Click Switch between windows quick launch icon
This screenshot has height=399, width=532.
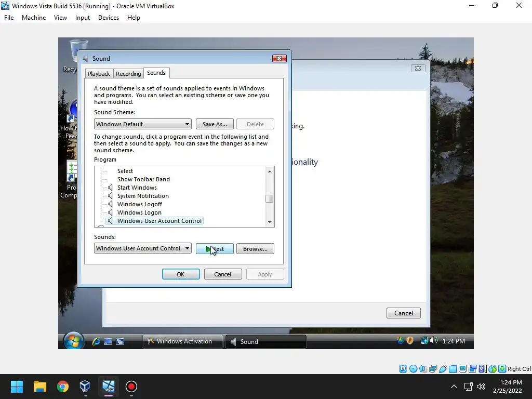[120, 341]
